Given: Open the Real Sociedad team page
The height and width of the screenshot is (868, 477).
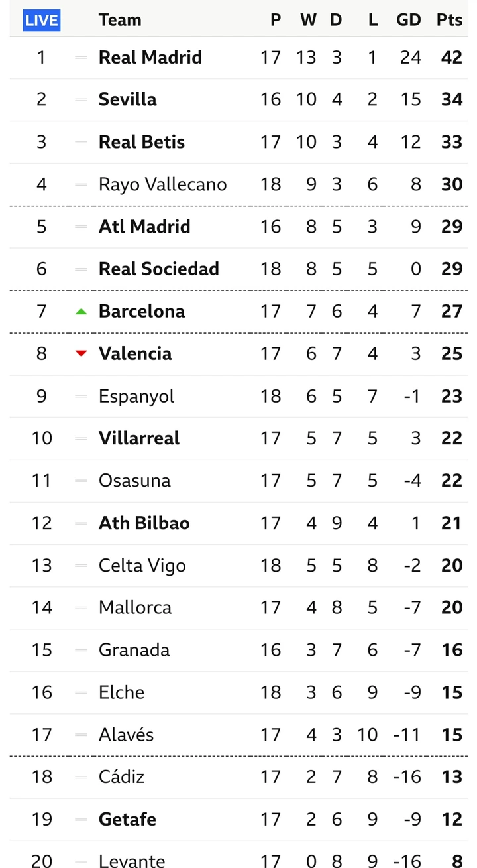Looking at the screenshot, I should point(158,269).
